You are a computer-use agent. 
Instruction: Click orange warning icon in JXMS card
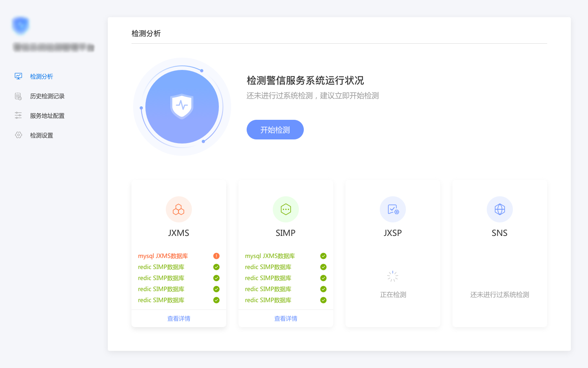pos(216,256)
